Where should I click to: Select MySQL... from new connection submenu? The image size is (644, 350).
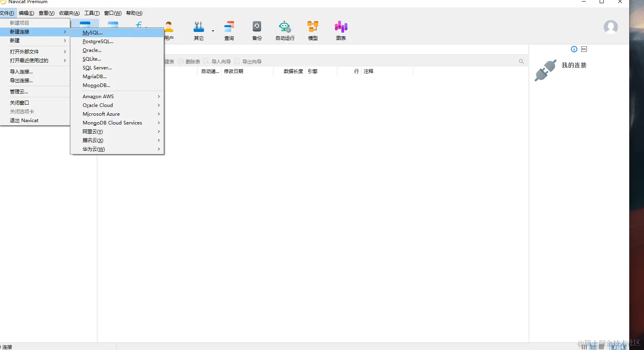[x=117, y=33]
